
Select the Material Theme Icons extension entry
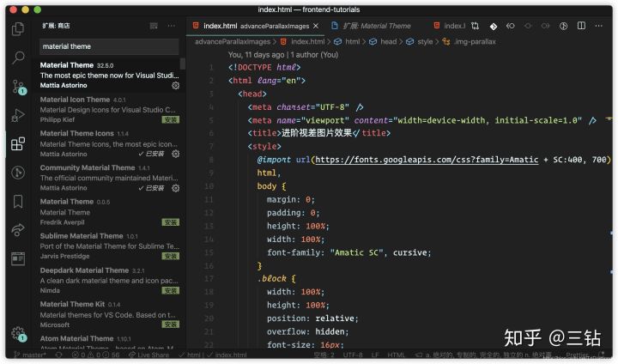(109, 143)
